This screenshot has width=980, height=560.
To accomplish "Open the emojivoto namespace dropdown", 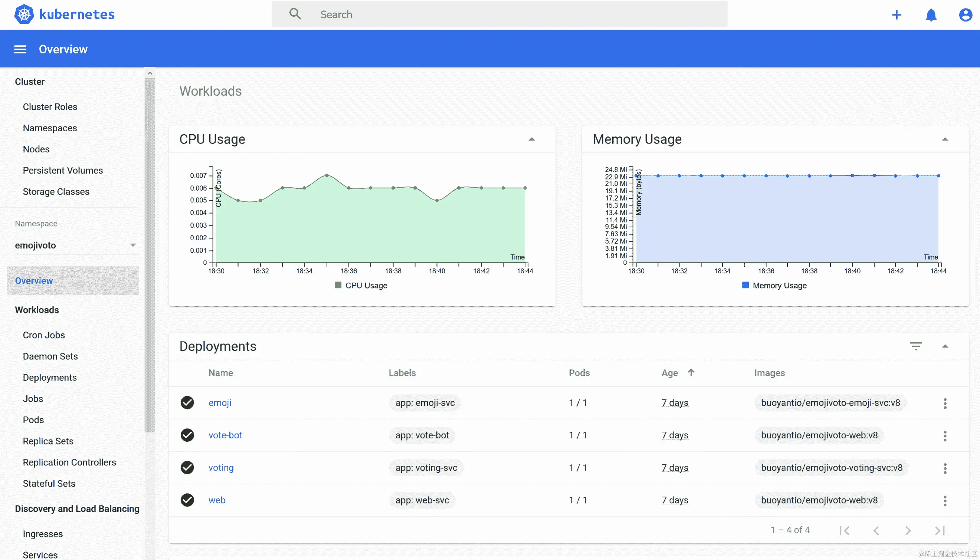I will [x=133, y=245].
